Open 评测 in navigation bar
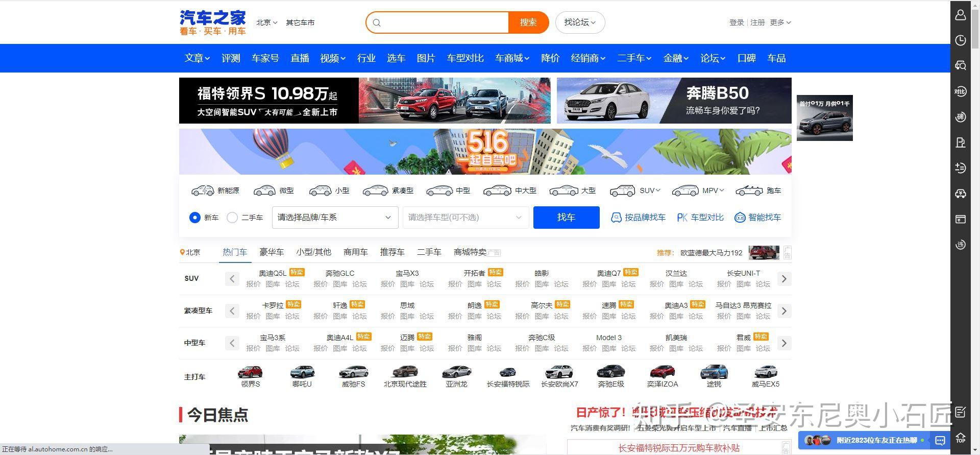The width and height of the screenshot is (980, 455). [x=231, y=58]
